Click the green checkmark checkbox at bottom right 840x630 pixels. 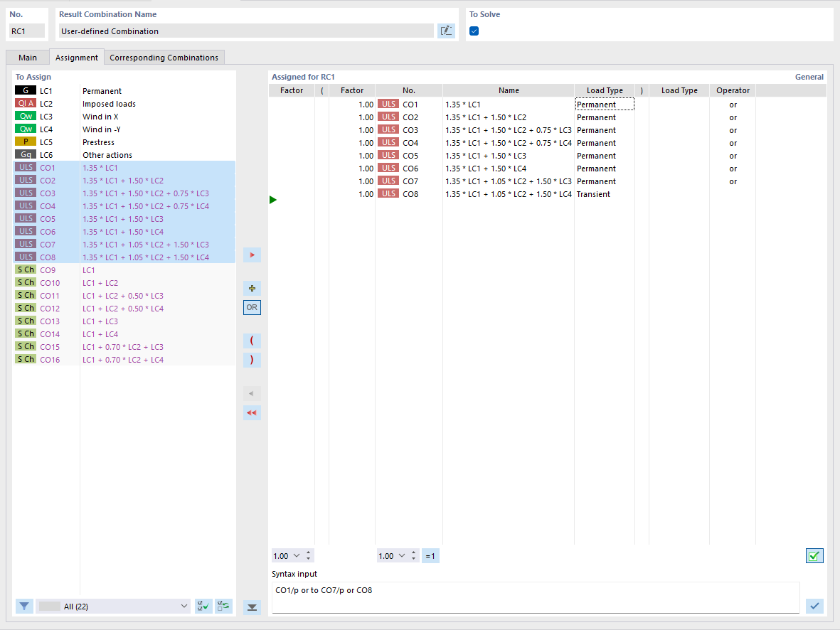click(814, 555)
